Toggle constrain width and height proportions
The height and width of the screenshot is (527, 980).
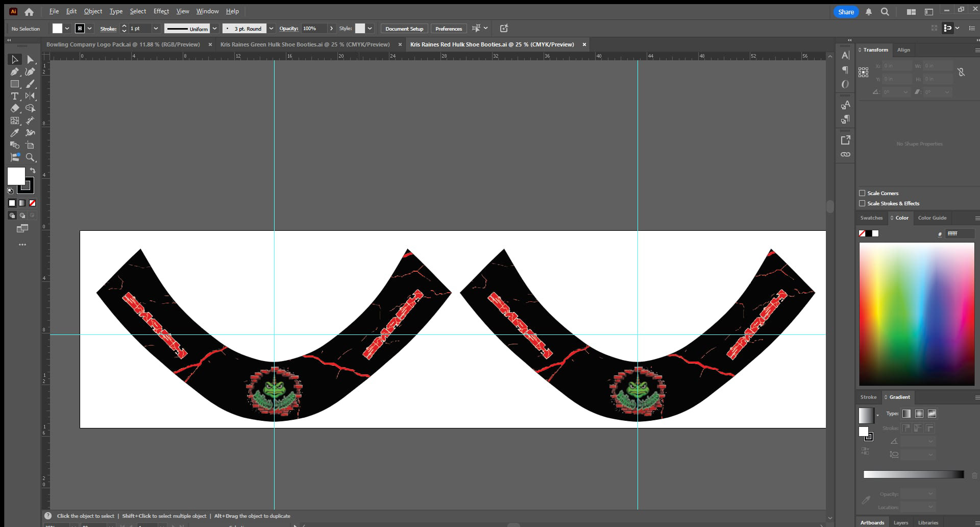click(x=961, y=72)
